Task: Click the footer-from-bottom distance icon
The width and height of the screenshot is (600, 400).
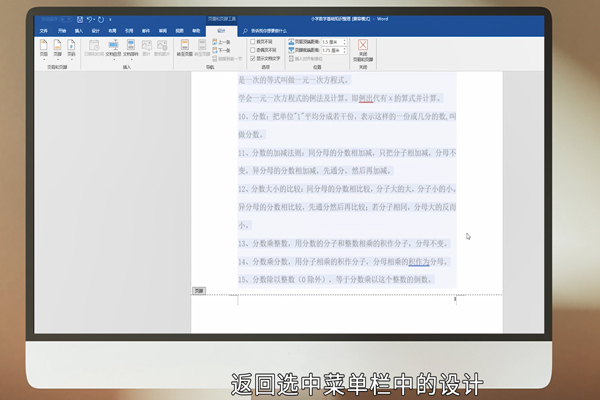Action: pos(291,50)
